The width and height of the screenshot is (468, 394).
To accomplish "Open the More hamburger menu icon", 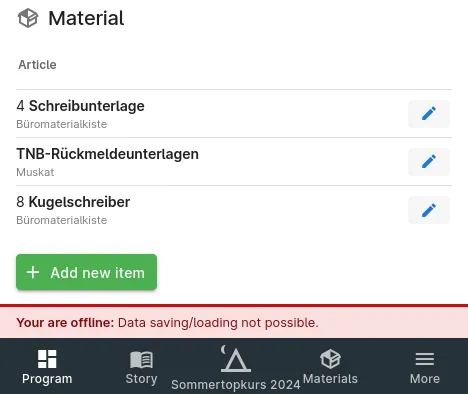I will tap(425, 359).
